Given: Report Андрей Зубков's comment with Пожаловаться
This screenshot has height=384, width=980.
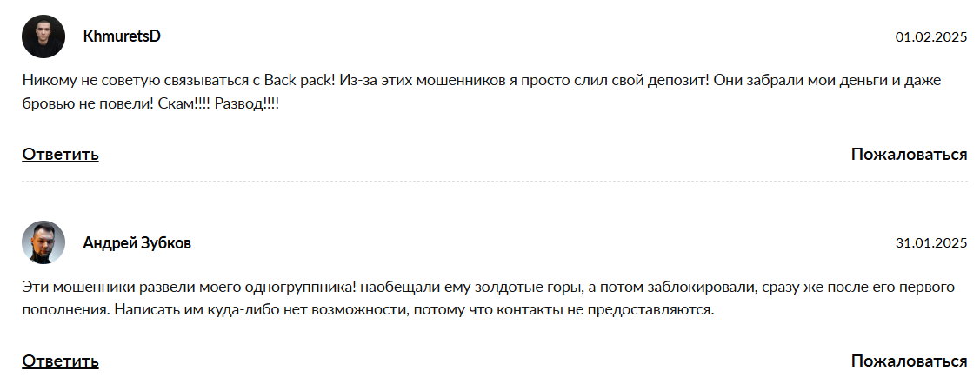Looking at the screenshot, I should pyautogui.click(x=909, y=361).
